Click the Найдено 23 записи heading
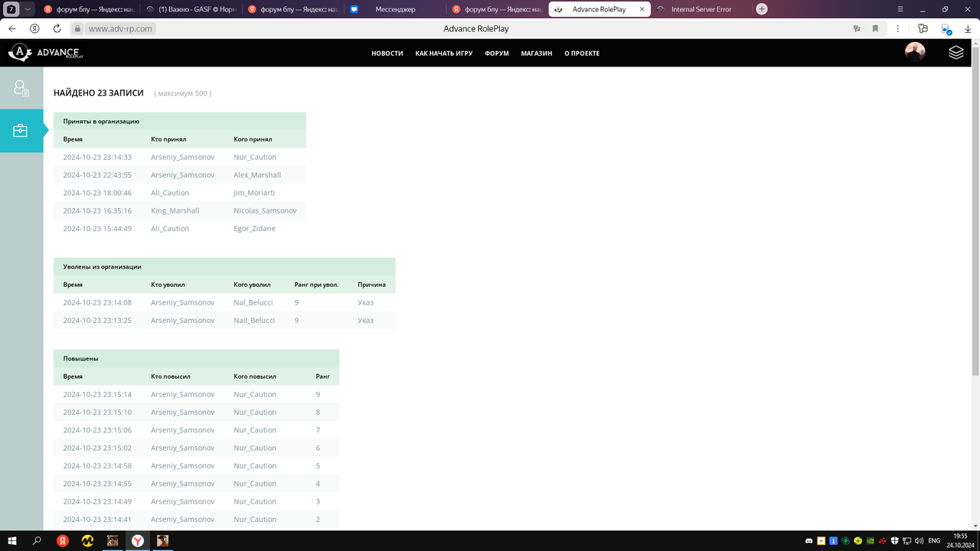Viewport: 980px width, 551px height. tap(99, 93)
